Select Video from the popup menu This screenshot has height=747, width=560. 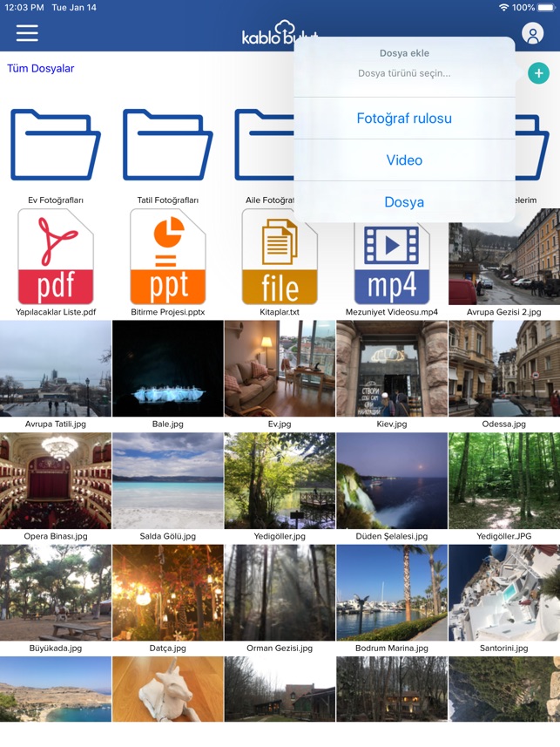tap(404, 160)
